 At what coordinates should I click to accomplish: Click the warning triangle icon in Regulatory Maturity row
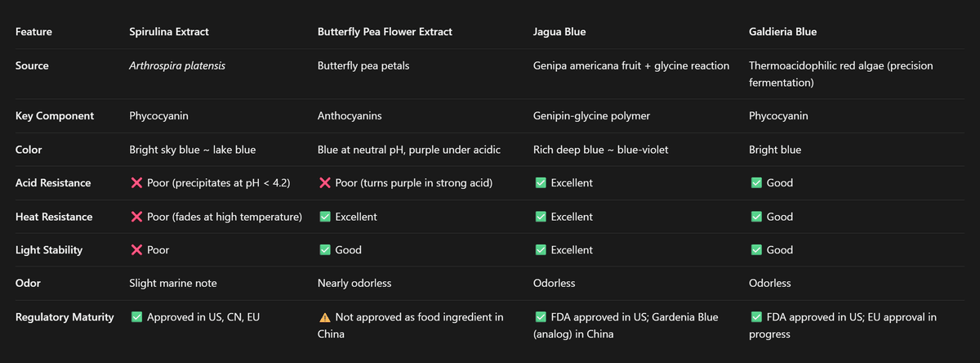point(324,317)
